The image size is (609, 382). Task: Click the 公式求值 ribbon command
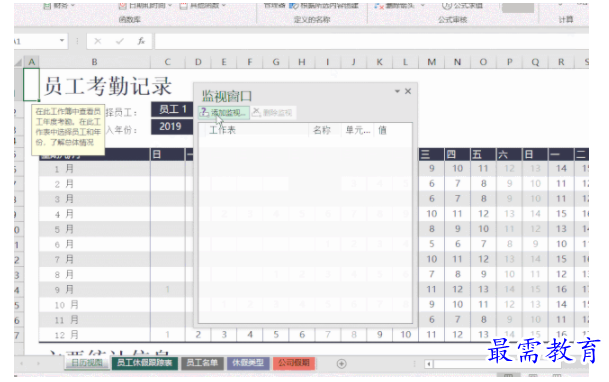[x=462, y=6]
